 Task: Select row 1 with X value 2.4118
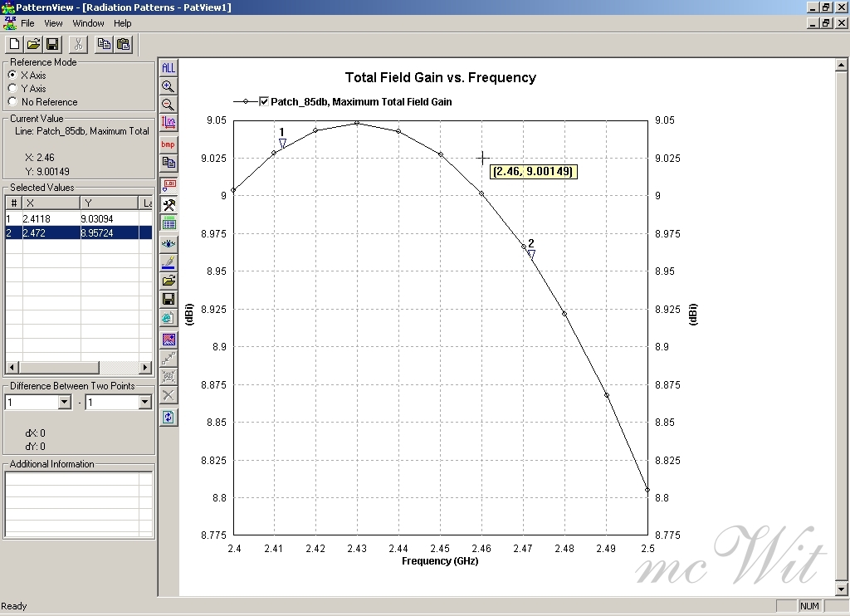(x=50, y=219)
